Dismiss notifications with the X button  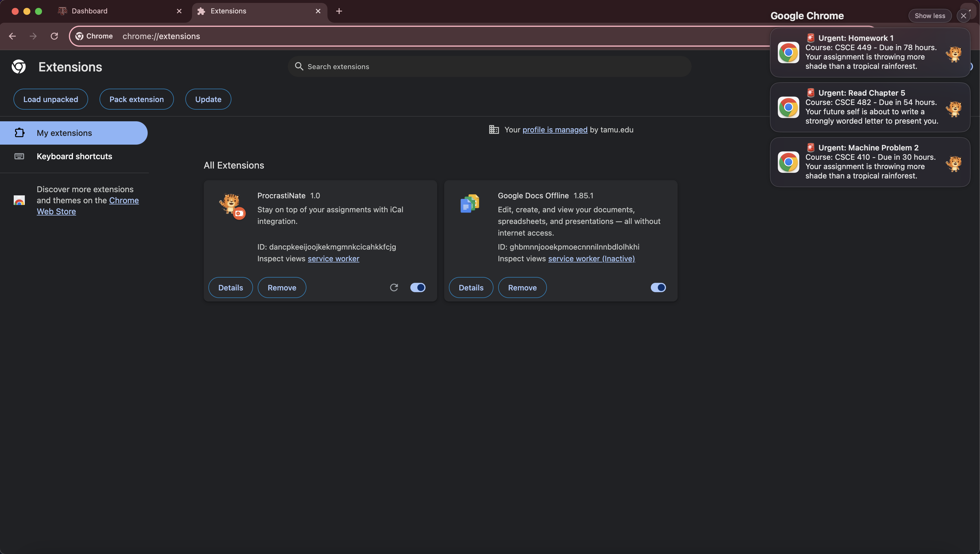click(963, 16)
